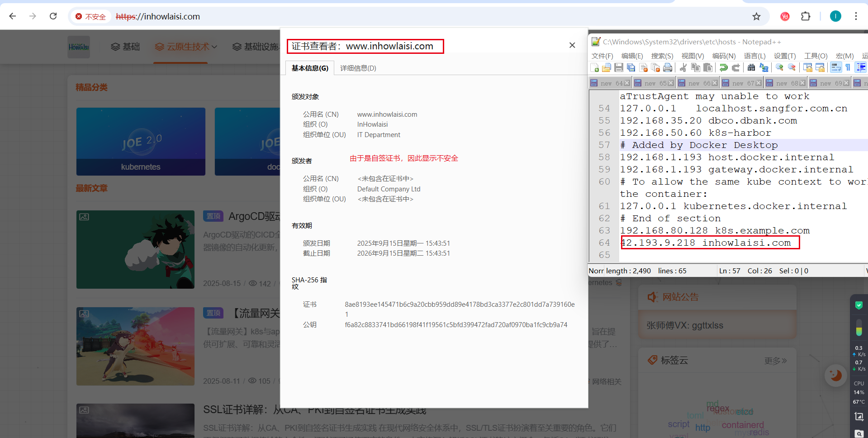Expand the 云原生技术 navigation dropdown
This screenshot has height=438, width=868.
[x=186, y=47]
